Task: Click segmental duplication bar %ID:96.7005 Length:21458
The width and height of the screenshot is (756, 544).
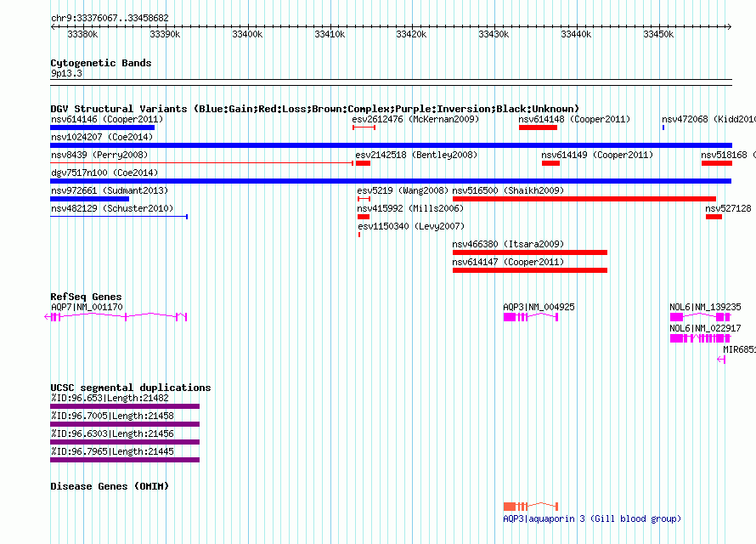Action: coord(125,424)
